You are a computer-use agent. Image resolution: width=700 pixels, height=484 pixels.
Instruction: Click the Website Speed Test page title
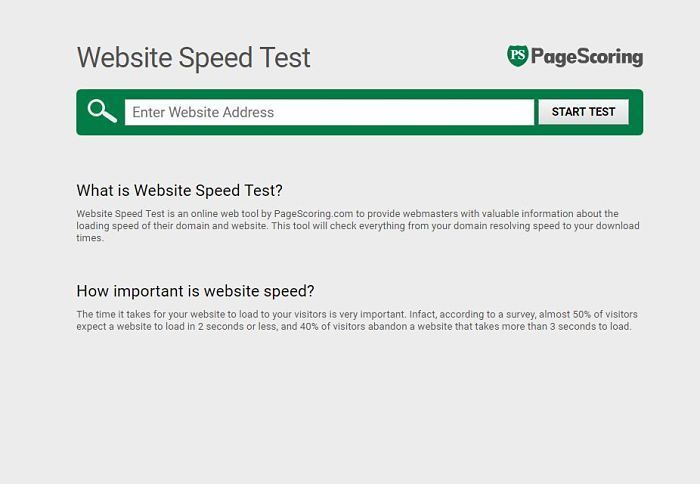tap(193, 57)
